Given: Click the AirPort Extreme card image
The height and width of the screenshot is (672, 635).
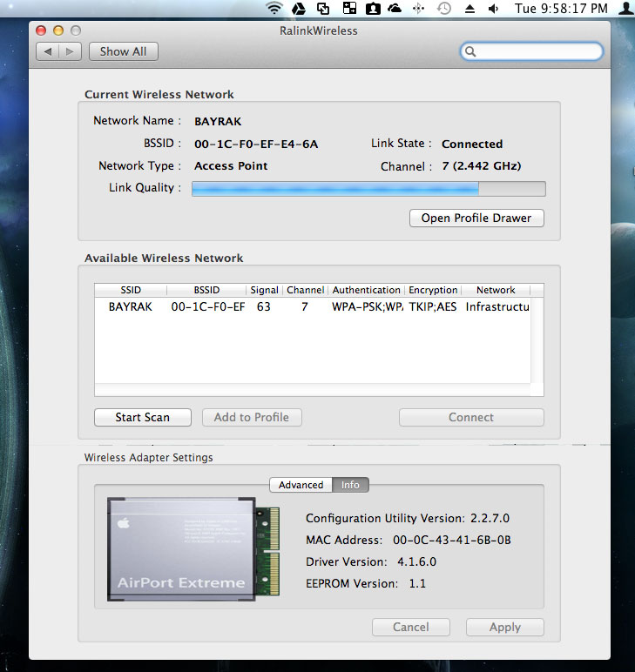Looking at the screenshot, I should point(193,549).
